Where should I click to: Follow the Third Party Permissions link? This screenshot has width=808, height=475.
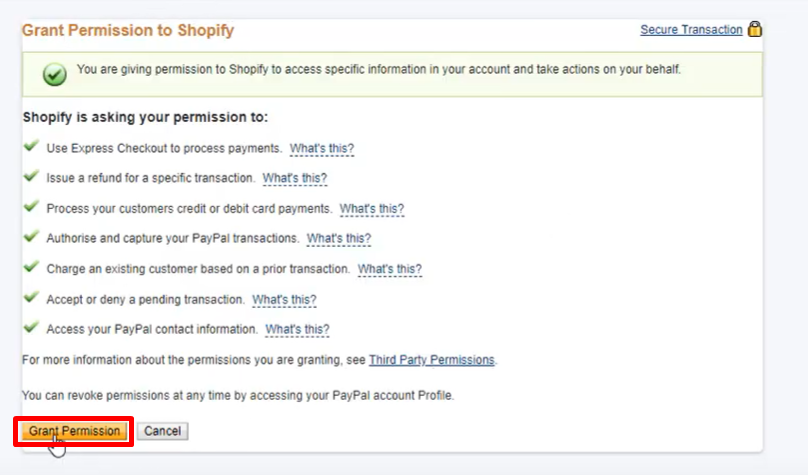[432, 359]
